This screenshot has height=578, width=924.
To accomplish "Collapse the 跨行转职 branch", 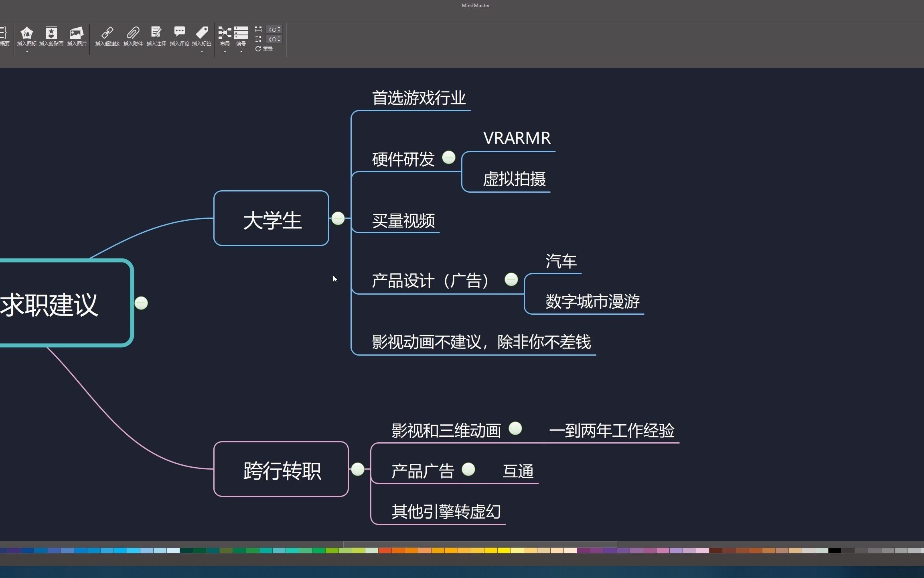I will pos(358,469).
